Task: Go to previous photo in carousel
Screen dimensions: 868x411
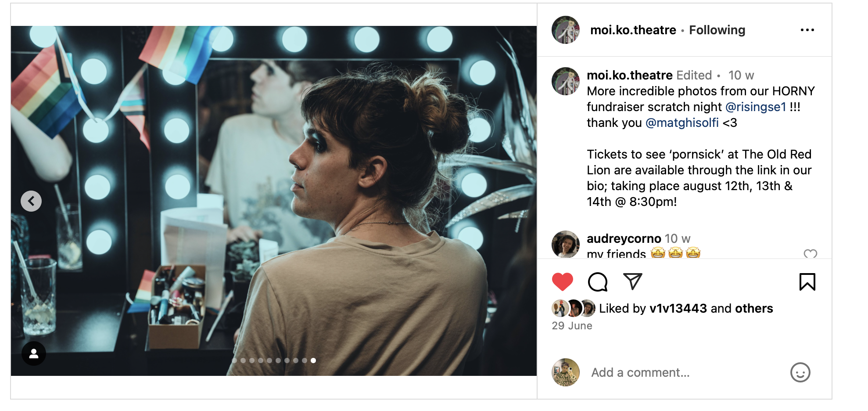Action: tap(31, 201)
